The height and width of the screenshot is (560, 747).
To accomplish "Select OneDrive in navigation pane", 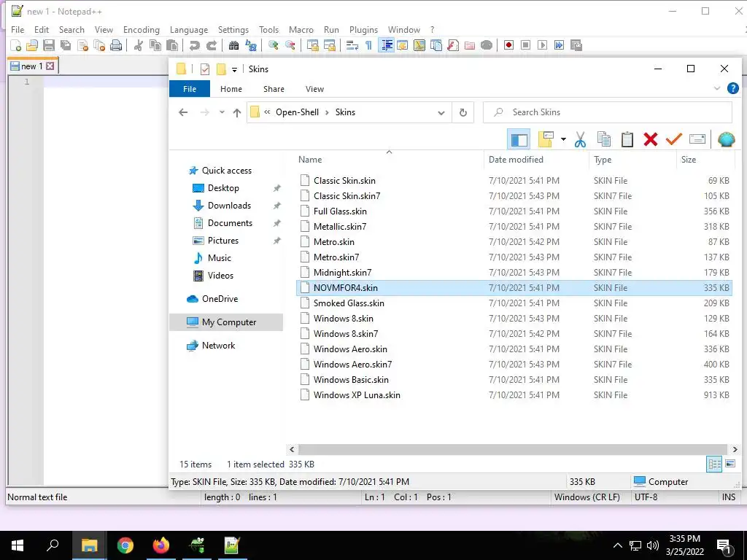I will 220,298.
